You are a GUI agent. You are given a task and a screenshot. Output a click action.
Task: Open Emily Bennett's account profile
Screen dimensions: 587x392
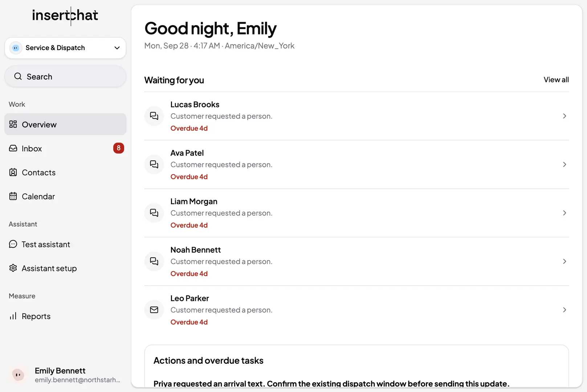click(x=65, y=375)
